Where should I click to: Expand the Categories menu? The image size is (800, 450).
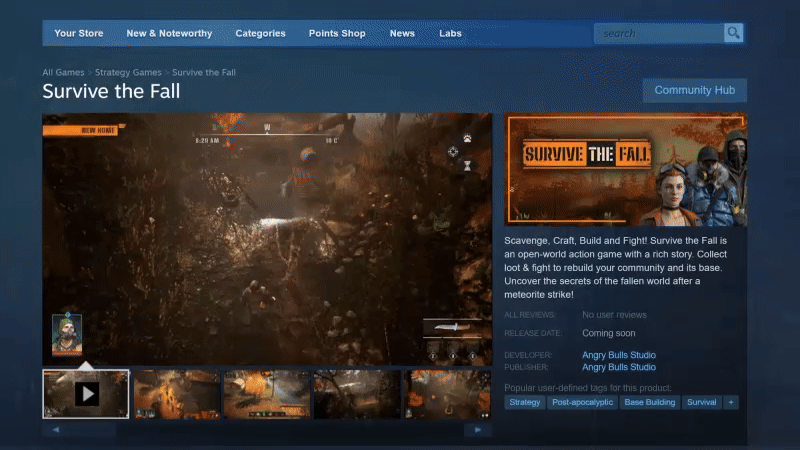click(260, 33)
